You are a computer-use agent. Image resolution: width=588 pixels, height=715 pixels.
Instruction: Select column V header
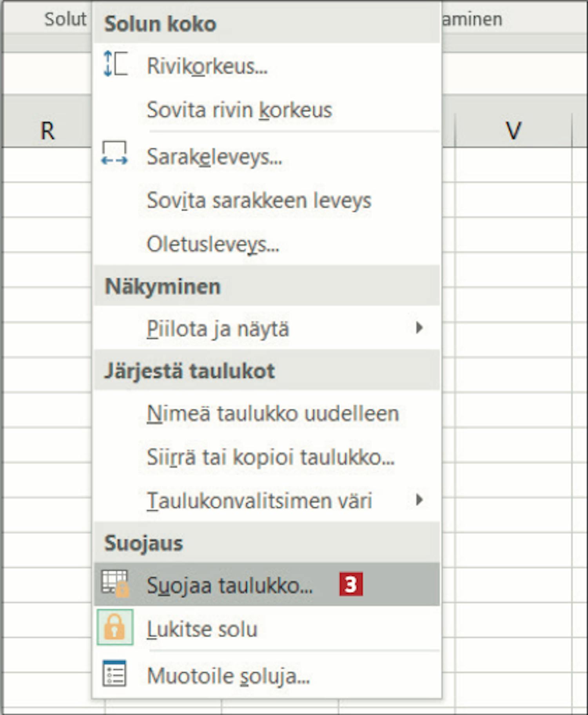513,130
